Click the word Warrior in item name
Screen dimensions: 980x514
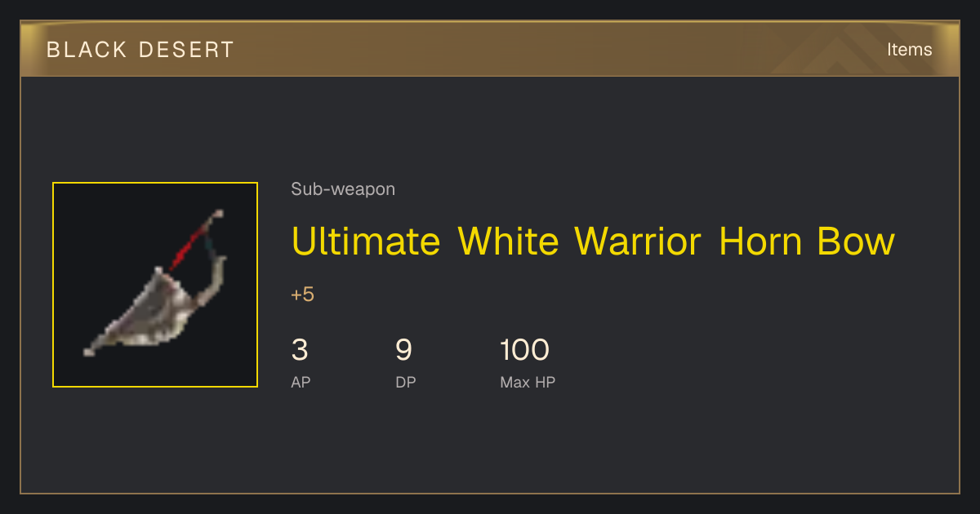pos(637,241)
